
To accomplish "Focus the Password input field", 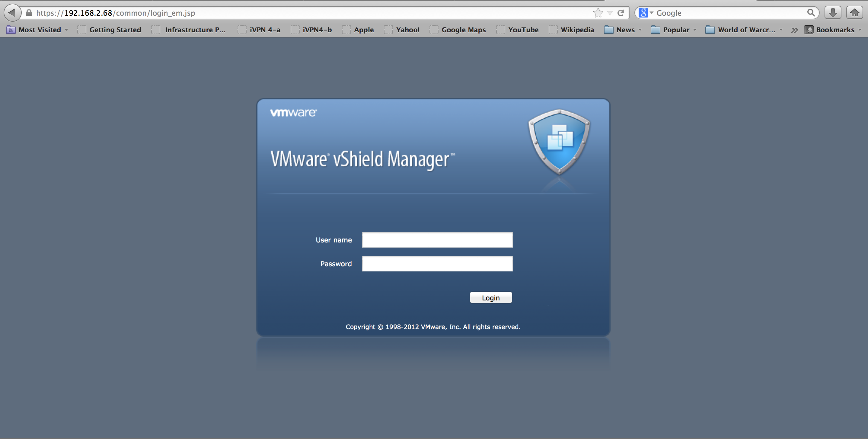I will pyautogui.click(x=437, y=264).
